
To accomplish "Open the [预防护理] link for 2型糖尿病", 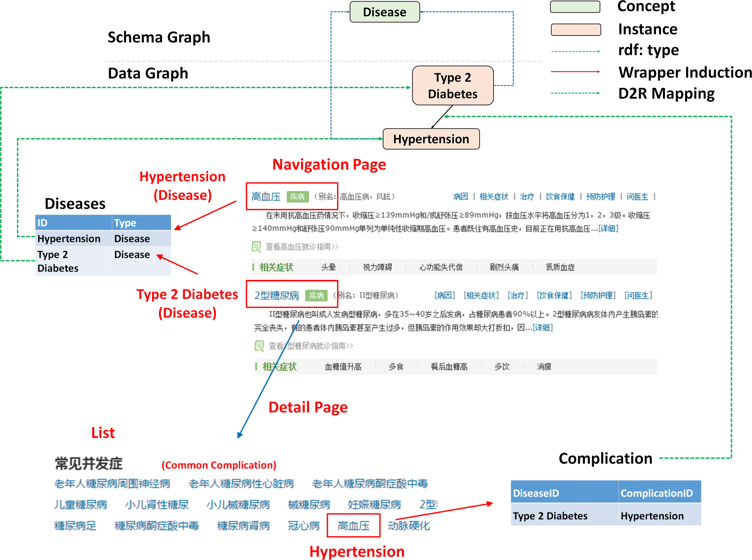I will 598,295.
